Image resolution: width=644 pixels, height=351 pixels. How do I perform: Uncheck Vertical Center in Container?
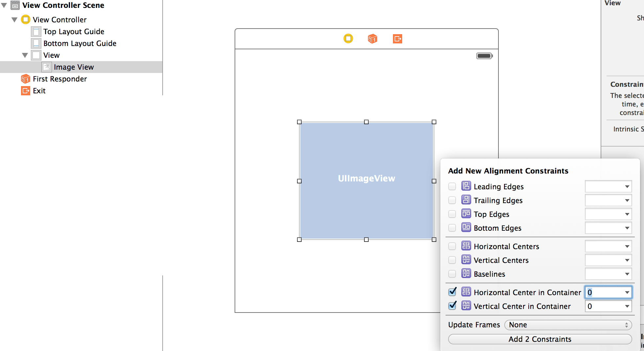point(452,306)
